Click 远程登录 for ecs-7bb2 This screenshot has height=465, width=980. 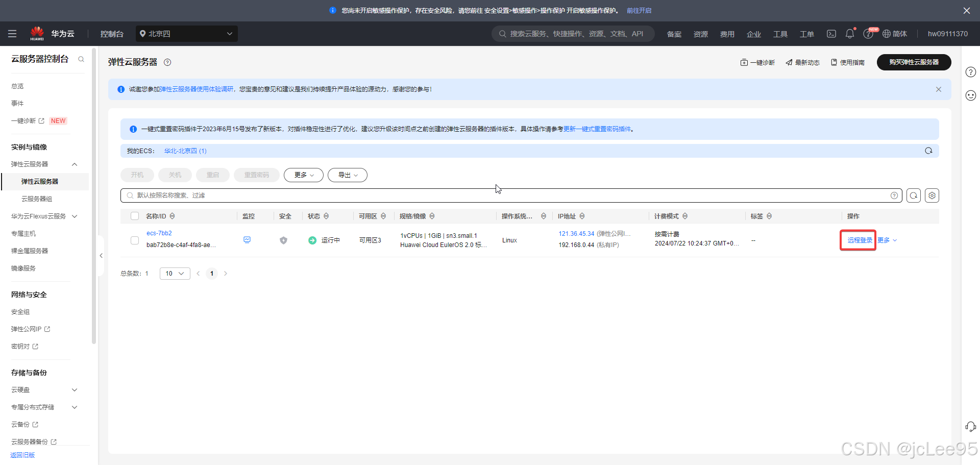pyautogui.click(x=860, y=240)
